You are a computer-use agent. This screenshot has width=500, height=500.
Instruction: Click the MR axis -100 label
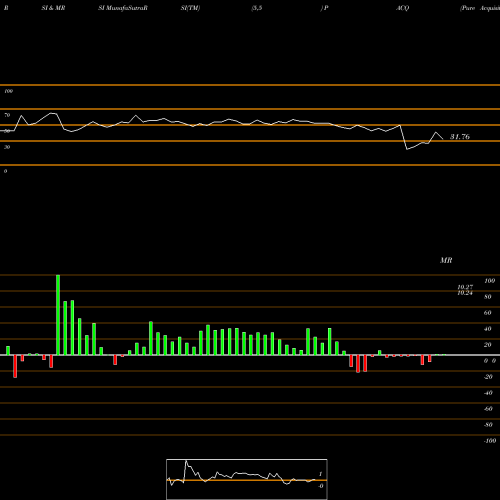[490, 441]
